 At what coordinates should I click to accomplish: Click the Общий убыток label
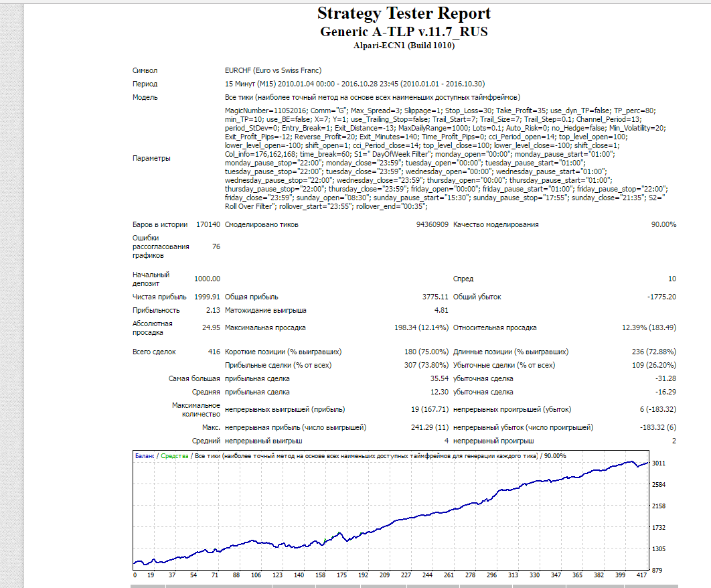tap(477, 297)
